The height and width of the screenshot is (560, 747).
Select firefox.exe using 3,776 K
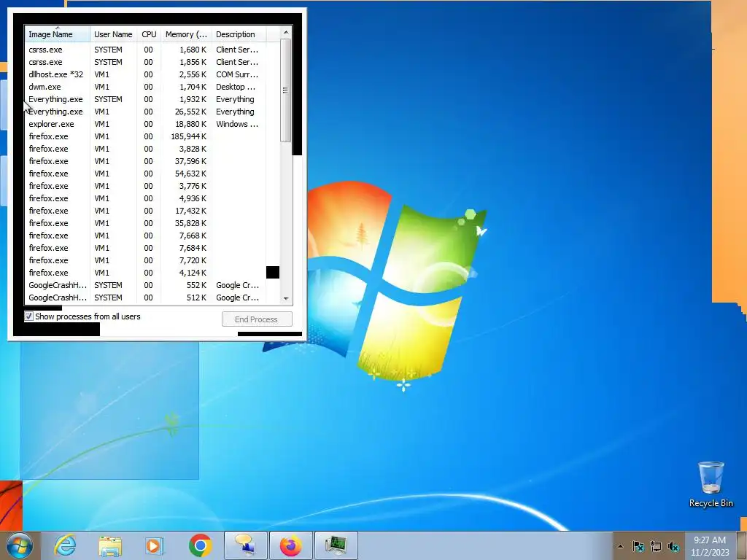click(145, 186)
